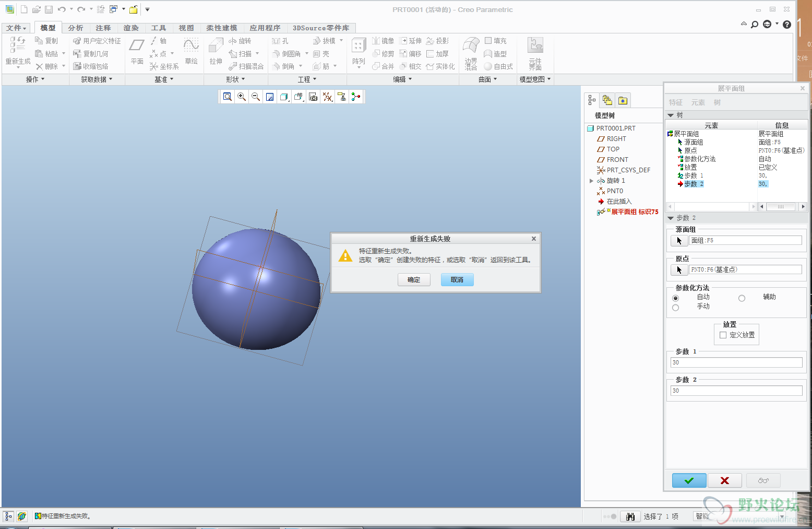This screenshot has width=812, height=529.
Task: Select the 旋转 revolve tool
Action: click(240, 41)
